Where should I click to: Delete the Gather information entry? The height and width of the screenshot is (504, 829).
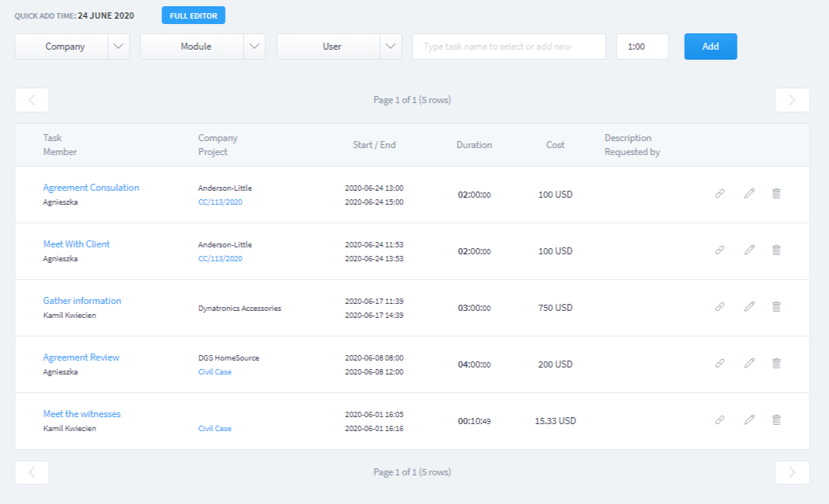point(776,306)
